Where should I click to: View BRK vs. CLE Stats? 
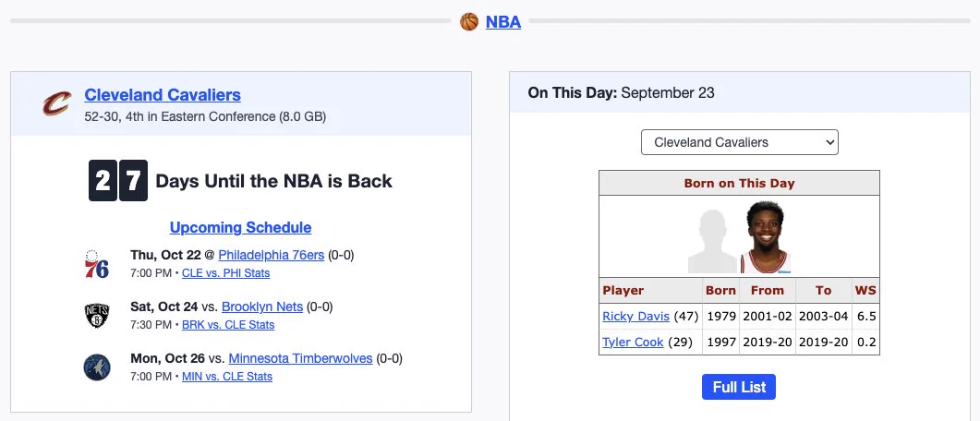coord(228,325)
